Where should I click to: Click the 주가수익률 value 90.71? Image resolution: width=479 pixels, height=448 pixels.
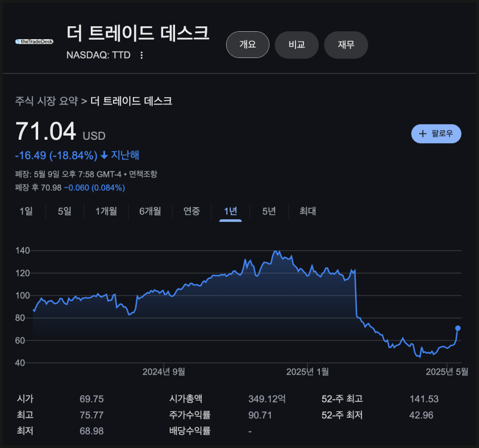pos(260,415)
